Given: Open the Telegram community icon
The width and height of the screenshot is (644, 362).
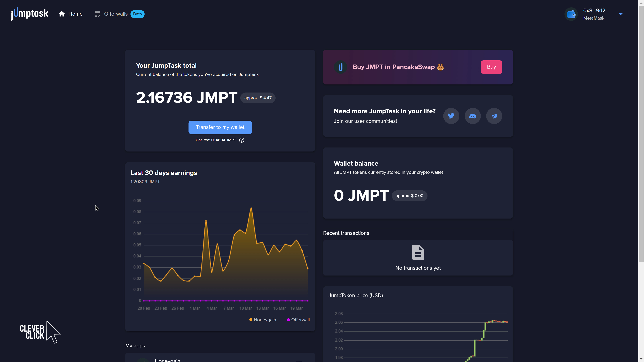Looking at the screenshot, I should [x=494, y=116].
